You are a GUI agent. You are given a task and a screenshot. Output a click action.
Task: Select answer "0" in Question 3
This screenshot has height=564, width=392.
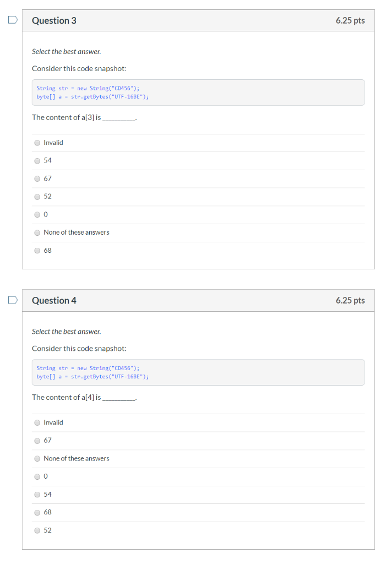(x=37, y=214)
